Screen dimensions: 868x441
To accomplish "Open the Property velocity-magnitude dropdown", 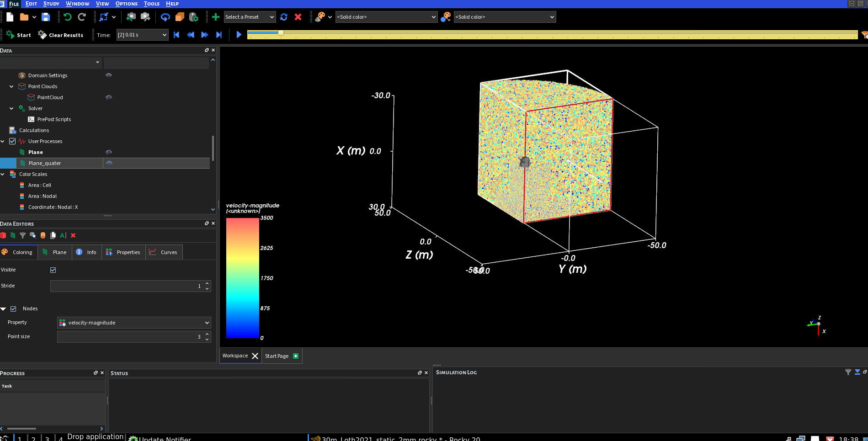I will (134, 323).
